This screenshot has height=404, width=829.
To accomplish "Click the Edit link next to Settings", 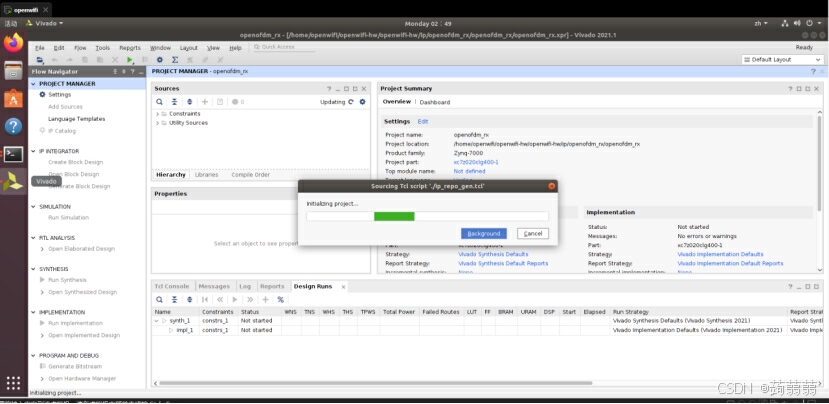I will click(x=423, y=122).
